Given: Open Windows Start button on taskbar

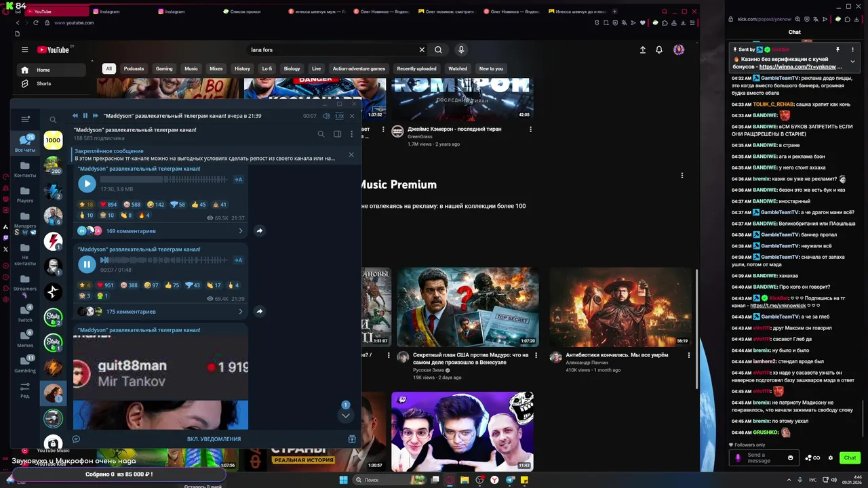Looking at the screenshot, I should click(x=343, y=480).
